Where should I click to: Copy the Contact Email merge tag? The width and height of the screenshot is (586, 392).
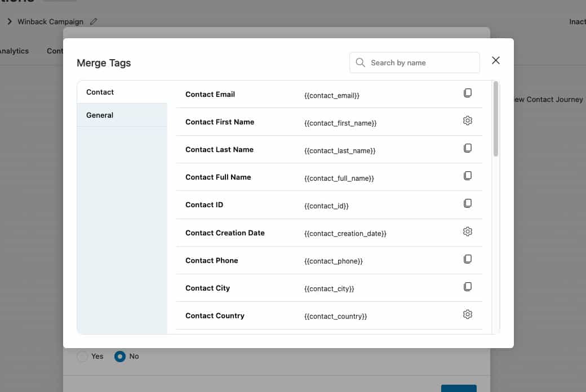pos(467,93)
